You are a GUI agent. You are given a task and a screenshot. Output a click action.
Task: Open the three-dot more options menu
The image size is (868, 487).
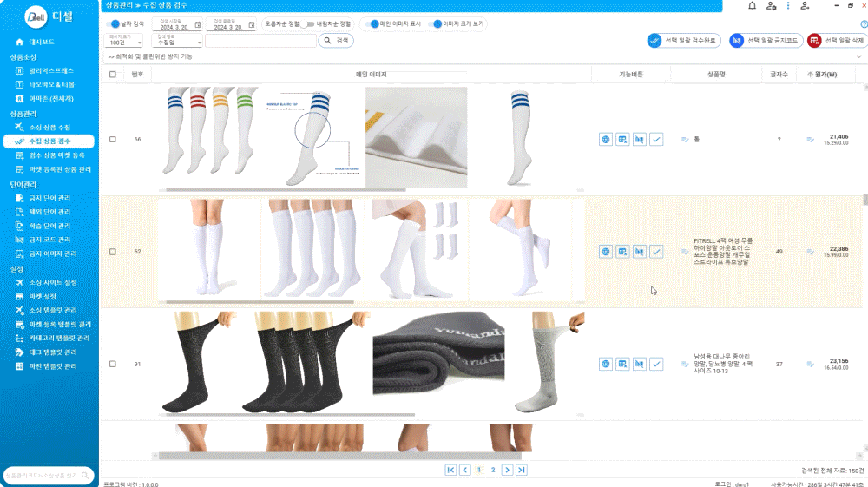click(788, 6)
